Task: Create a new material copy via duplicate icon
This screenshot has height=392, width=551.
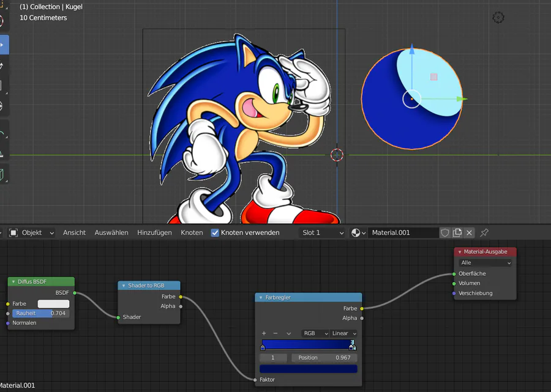Action: point(457,232)
